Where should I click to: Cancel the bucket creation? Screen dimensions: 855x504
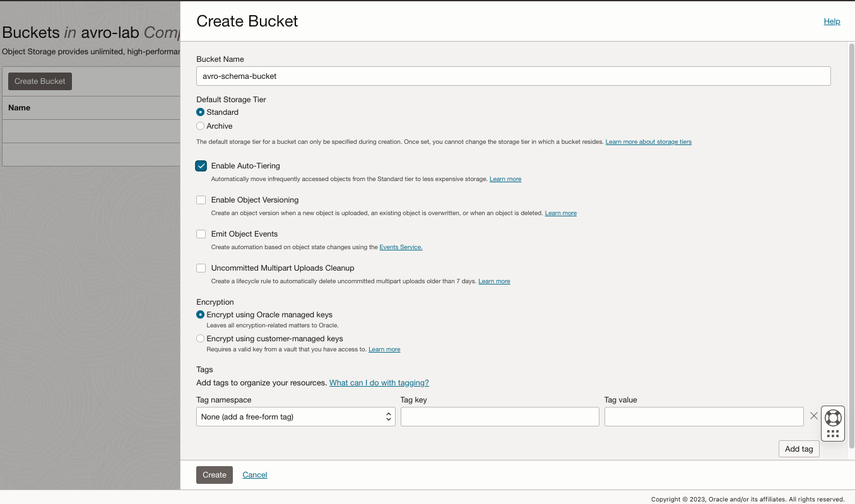click(255, 475)
